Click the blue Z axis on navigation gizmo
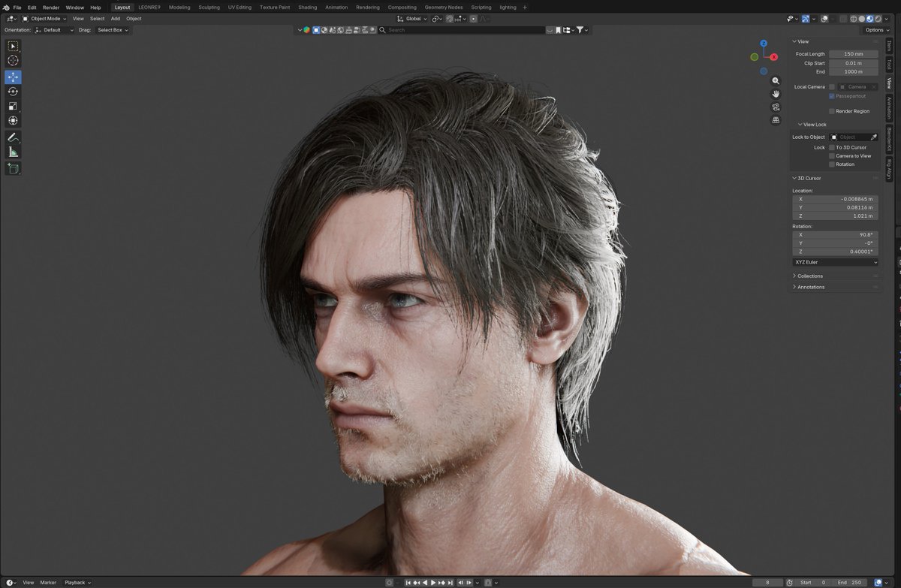Screen dimensions: 901x588 pos(764,44)
